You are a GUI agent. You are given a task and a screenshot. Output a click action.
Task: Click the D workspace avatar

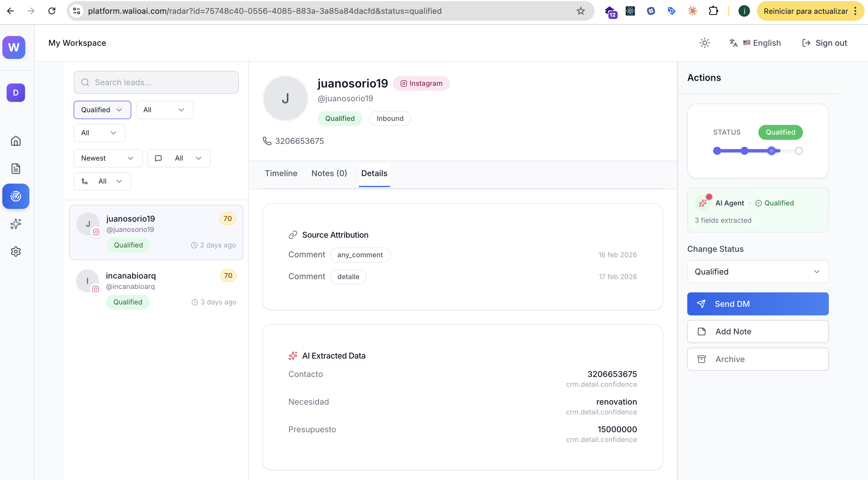click(x=16, y=93)
